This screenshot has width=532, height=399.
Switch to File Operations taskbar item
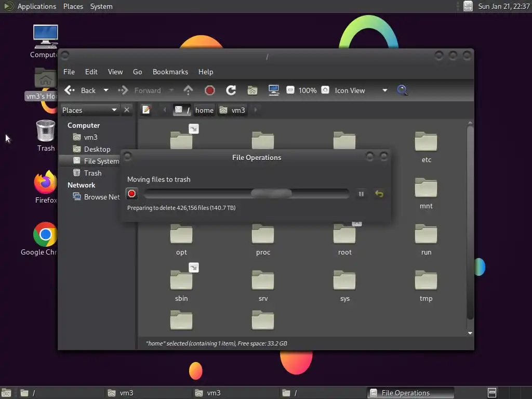pyautogui.click(x=410, y=393)
